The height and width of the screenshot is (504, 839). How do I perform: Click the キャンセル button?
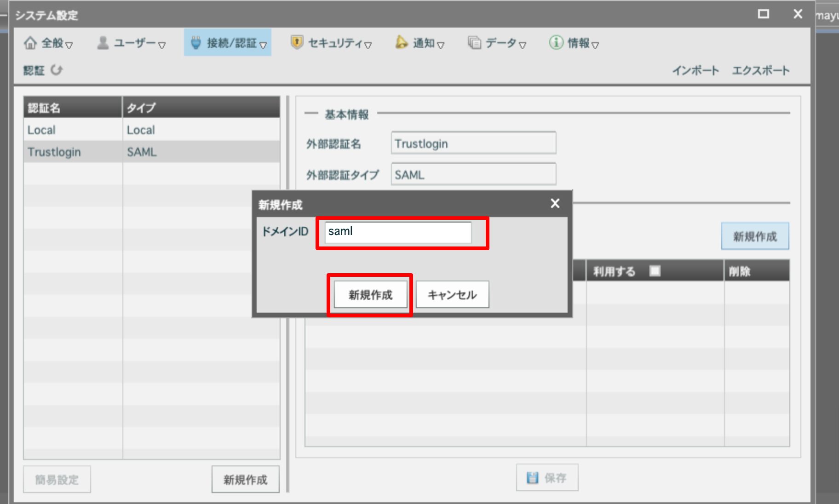tap(452, 295)
